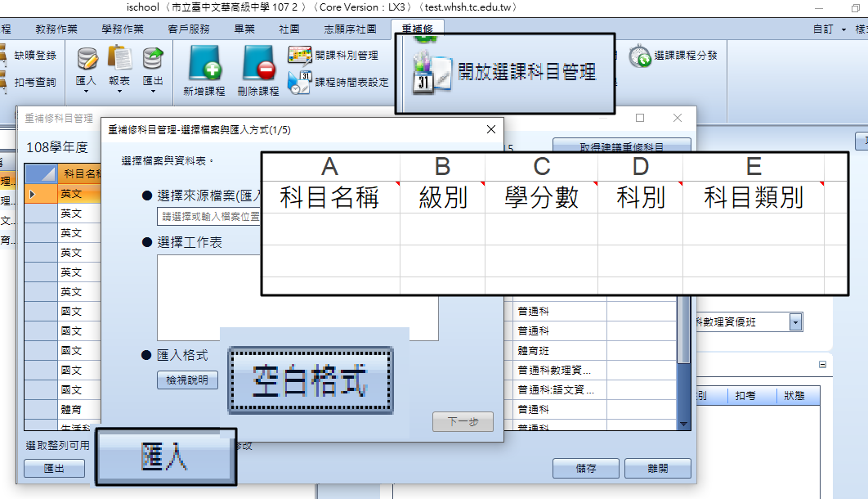Switch to the 學務作業 tab
This screenshot has width=868, height=499.
coord(123,29)
